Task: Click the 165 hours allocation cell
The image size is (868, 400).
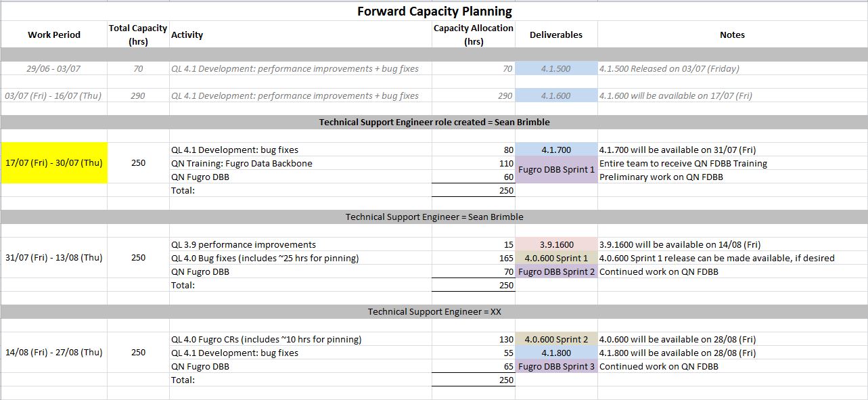Action: 474,258
